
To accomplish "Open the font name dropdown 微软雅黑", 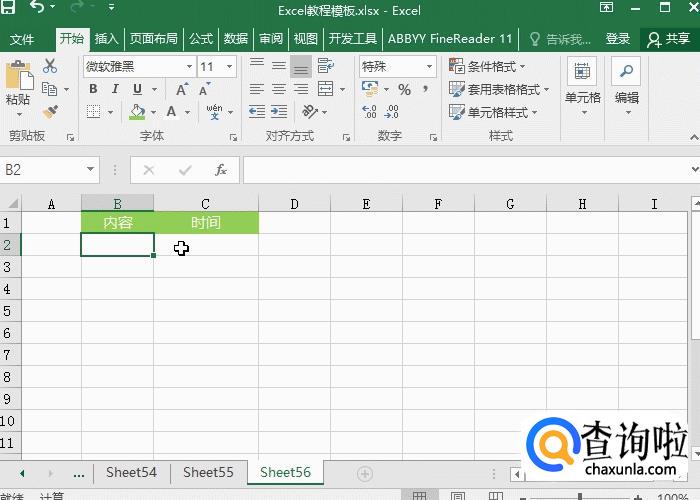I will pyautogui.click(x=189, y=67).
